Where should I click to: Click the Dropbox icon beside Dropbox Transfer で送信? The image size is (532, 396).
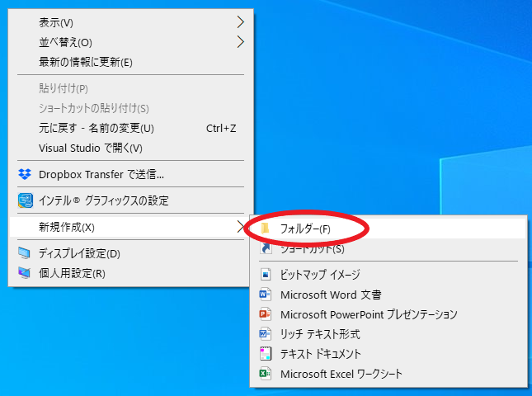[25, 174]
